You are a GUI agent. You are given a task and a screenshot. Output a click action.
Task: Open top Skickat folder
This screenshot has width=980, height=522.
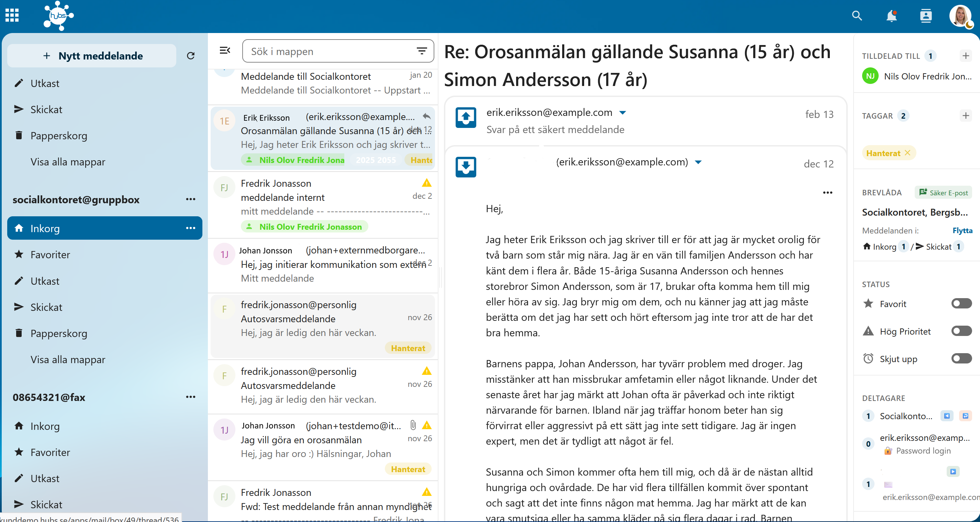tap(105, 109)
